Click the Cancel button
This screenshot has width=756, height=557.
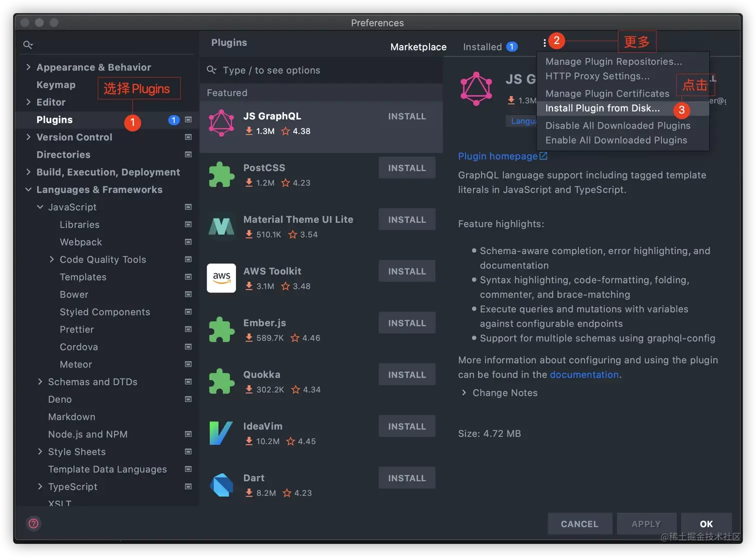[x=579, y=524]
